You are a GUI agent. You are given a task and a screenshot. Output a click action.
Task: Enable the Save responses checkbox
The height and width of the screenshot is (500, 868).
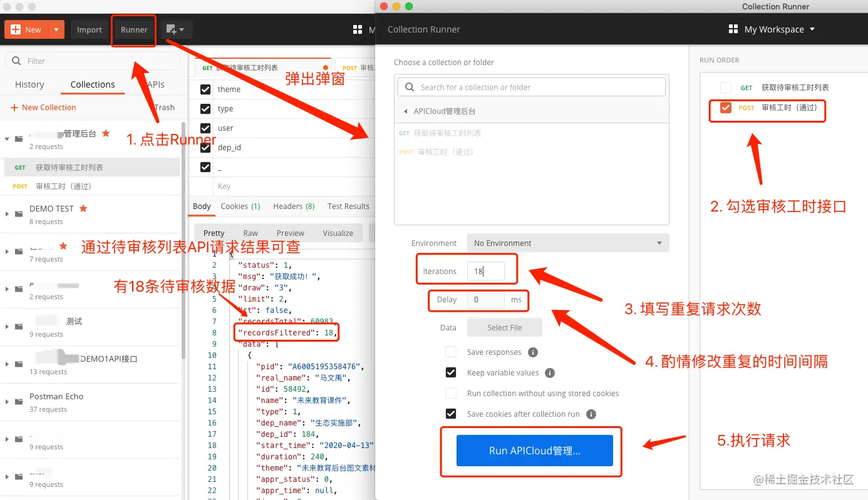click(451, 352)
